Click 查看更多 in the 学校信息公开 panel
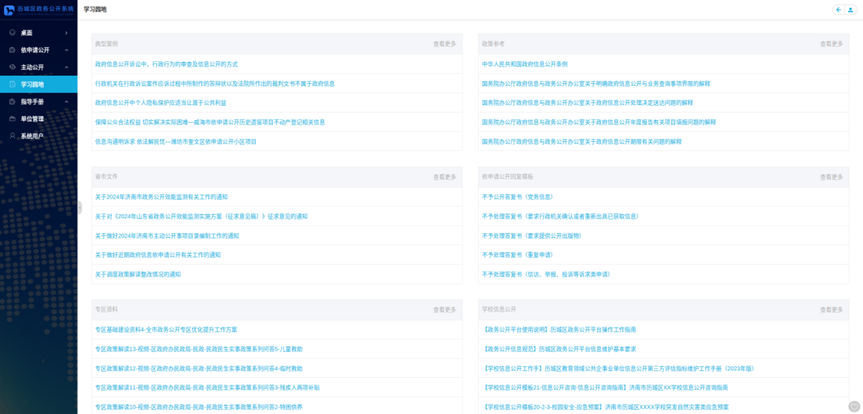 (x=831, y=310)
